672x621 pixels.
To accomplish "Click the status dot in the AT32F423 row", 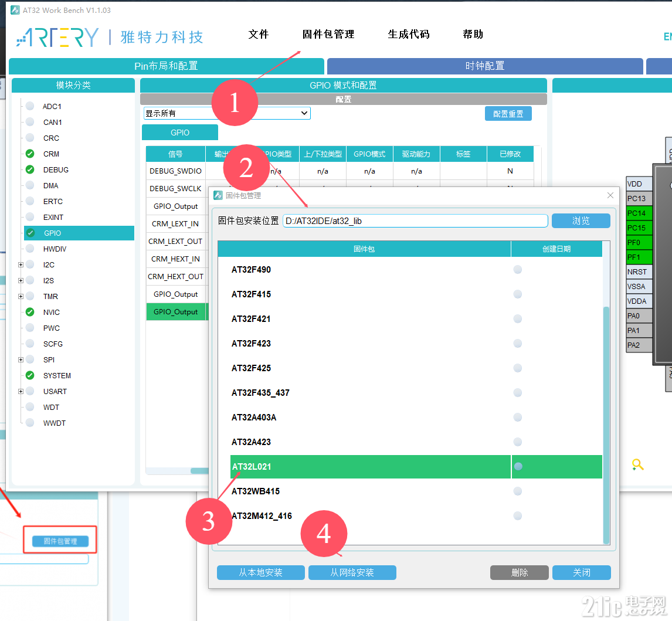I will tap(518, 343).
